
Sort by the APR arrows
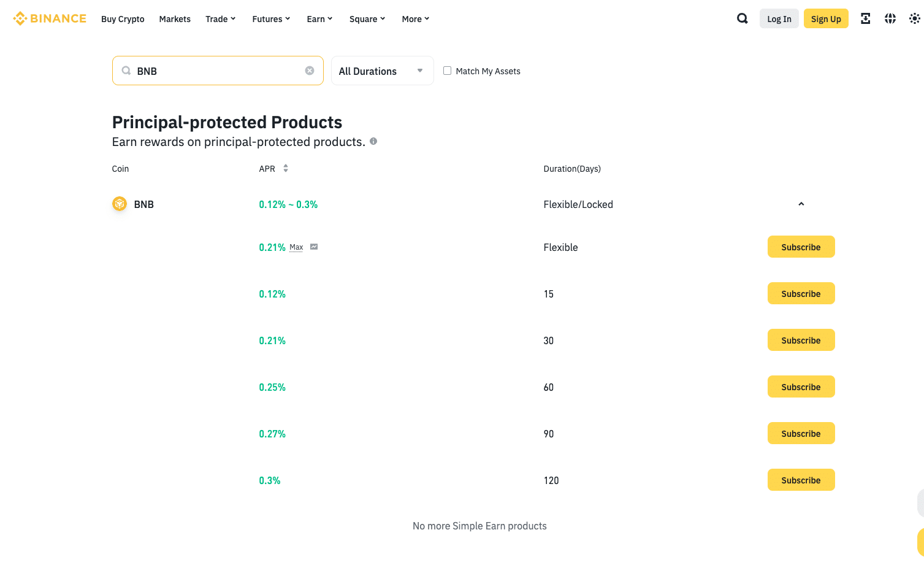pos(286,168)
